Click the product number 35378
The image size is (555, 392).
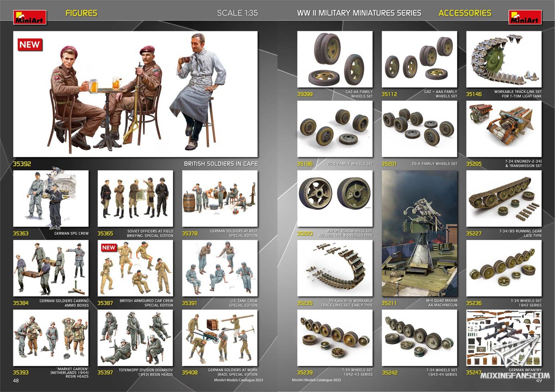click(x=190, y=233)
